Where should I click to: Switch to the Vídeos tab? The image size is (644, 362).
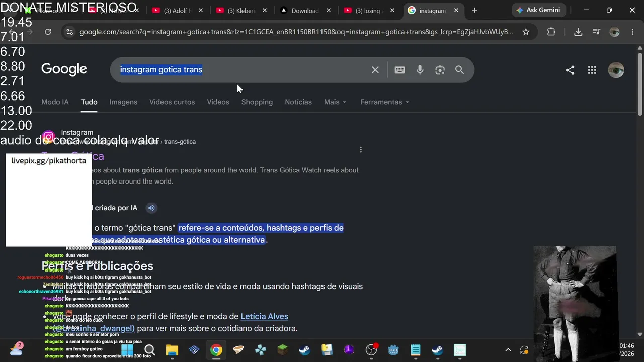tap(218, 102)
